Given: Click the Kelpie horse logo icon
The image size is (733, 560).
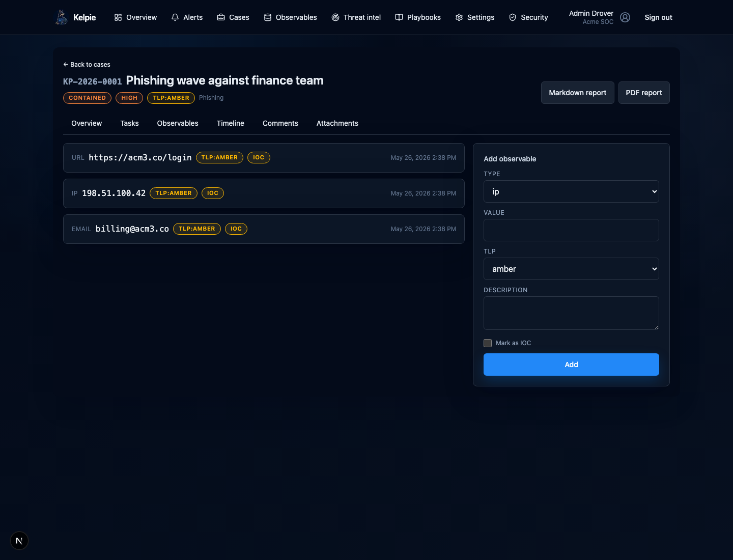Looking at the screenshot, I should (62, 17).
